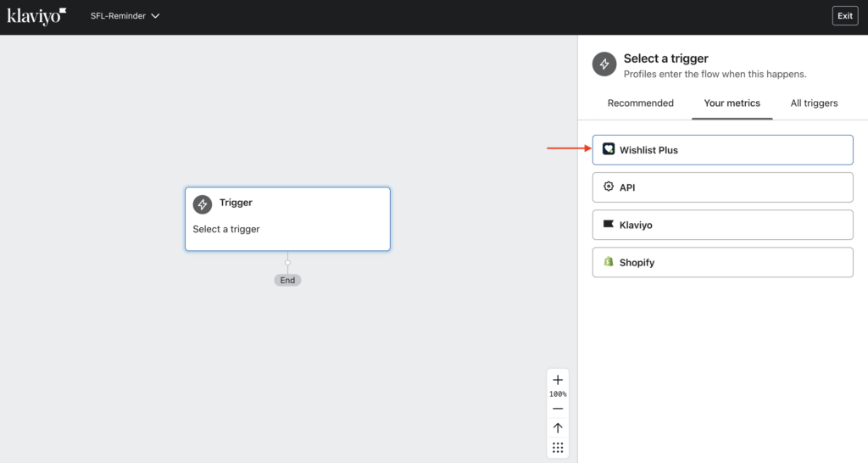Choose the Klaviyo trigger option

point(722,225)
